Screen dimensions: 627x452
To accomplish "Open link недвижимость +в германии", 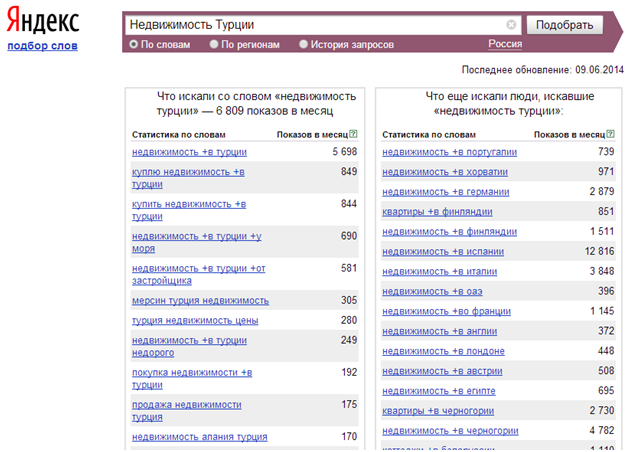I will [x=445, y=192].
